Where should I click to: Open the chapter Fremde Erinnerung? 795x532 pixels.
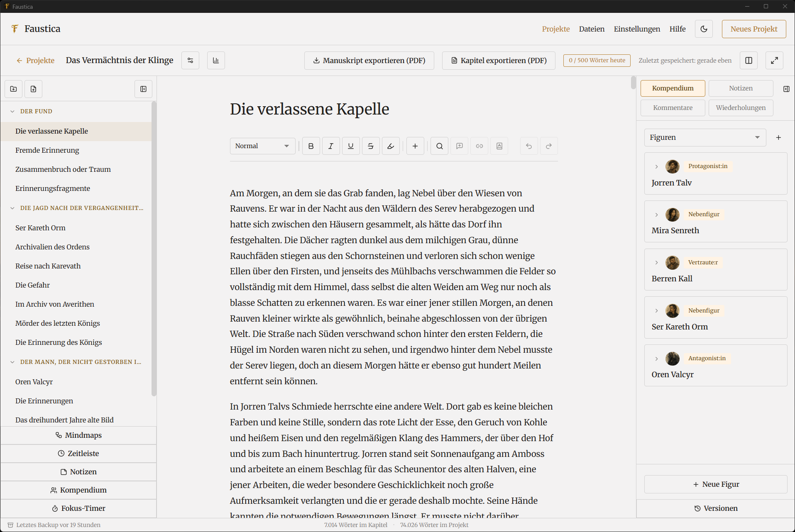pos(76,150)
